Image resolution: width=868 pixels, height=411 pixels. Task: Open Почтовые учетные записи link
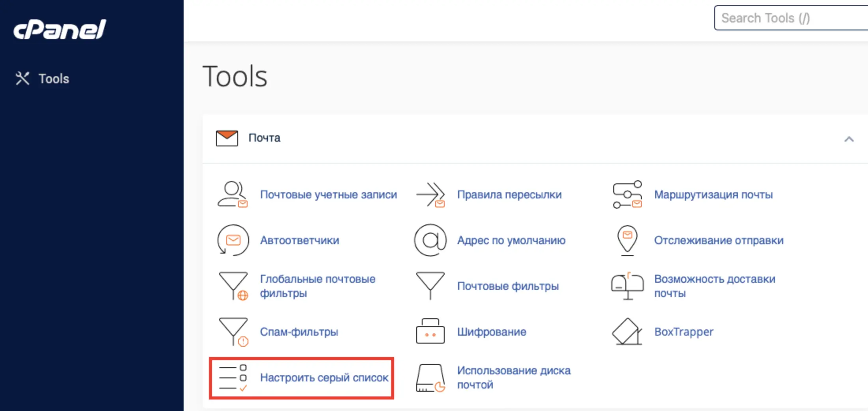(x=328, y=194)
